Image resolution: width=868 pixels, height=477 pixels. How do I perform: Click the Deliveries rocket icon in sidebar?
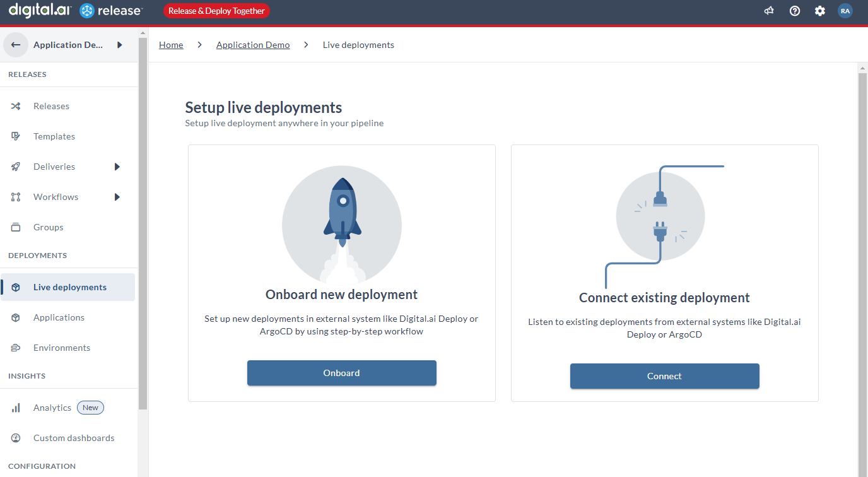pyautogui.click(x=16, y=167)
